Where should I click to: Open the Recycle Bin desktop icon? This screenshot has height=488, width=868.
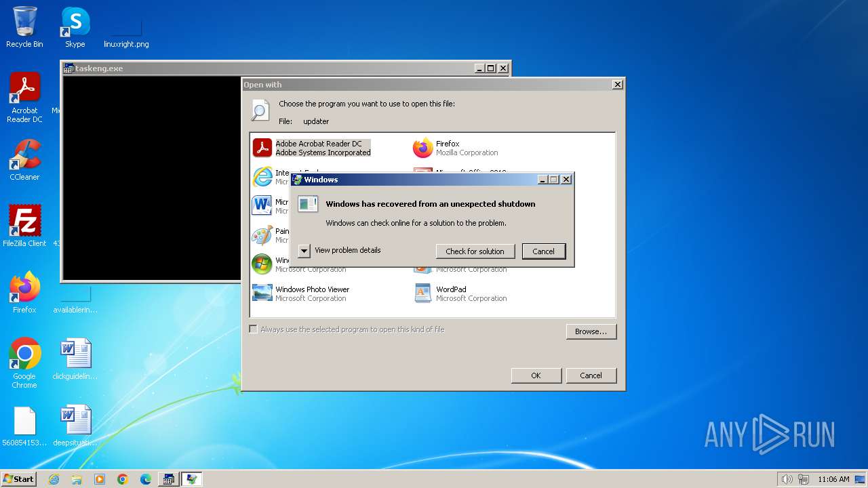[24, 27]
